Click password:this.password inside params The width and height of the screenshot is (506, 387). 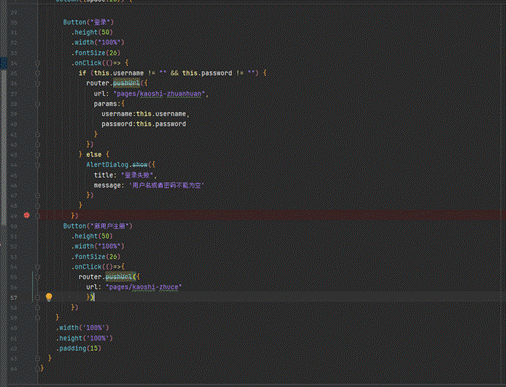144,124
